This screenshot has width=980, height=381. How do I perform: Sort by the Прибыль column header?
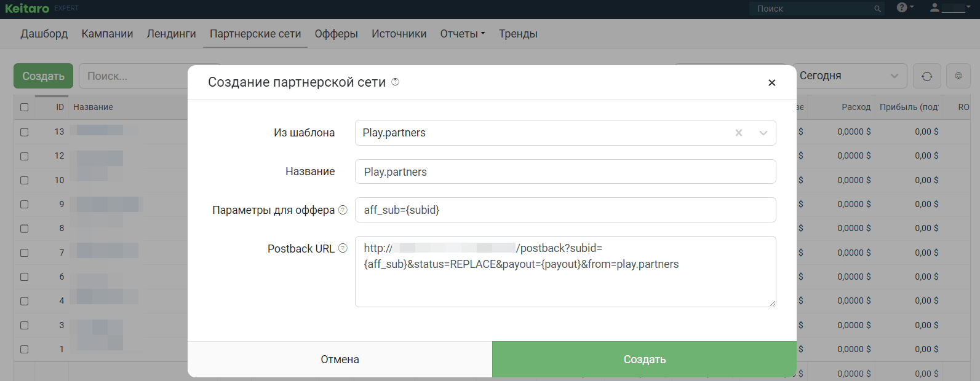(x=909, y=107)
